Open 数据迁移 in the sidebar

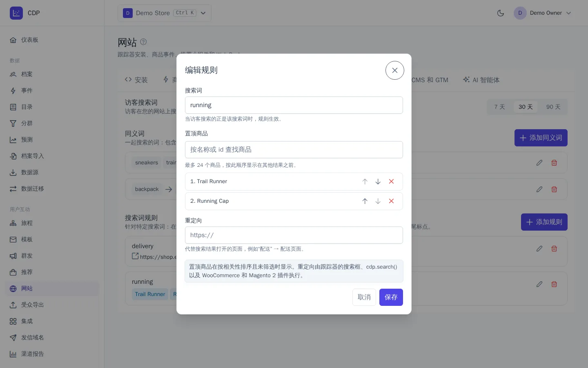point(52,189)
